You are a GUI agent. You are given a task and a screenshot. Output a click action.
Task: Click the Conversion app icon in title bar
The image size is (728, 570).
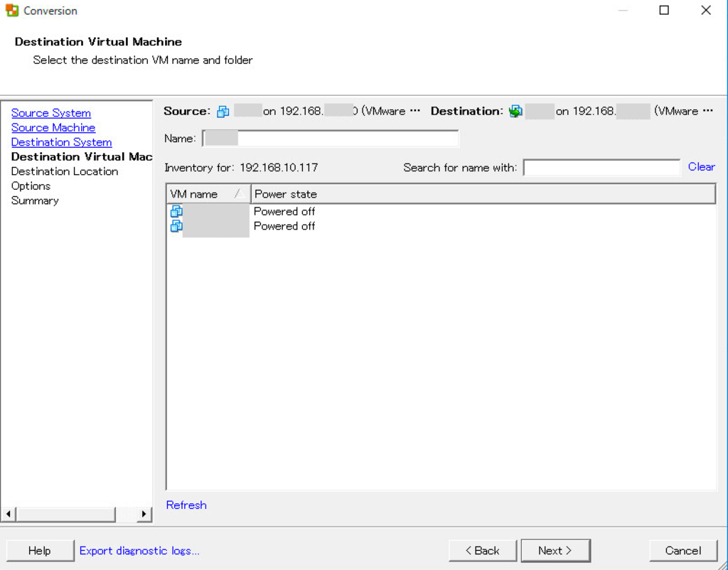coord(11,10)
